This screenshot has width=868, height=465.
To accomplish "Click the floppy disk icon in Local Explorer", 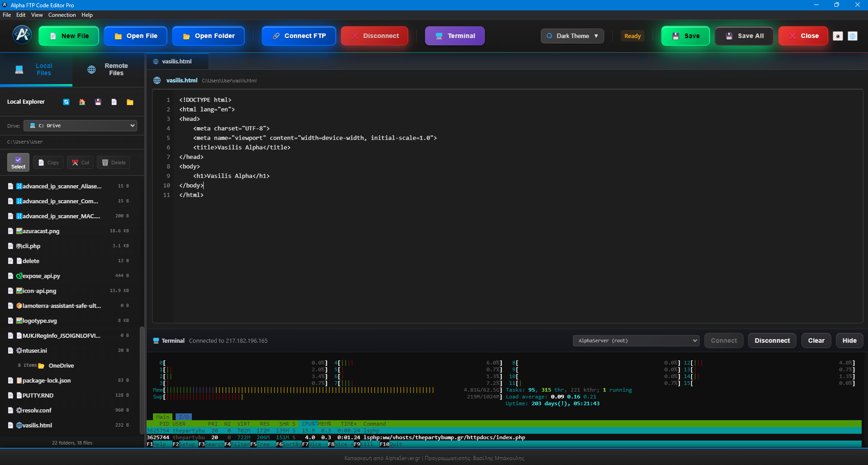I will tap(98, 102).
